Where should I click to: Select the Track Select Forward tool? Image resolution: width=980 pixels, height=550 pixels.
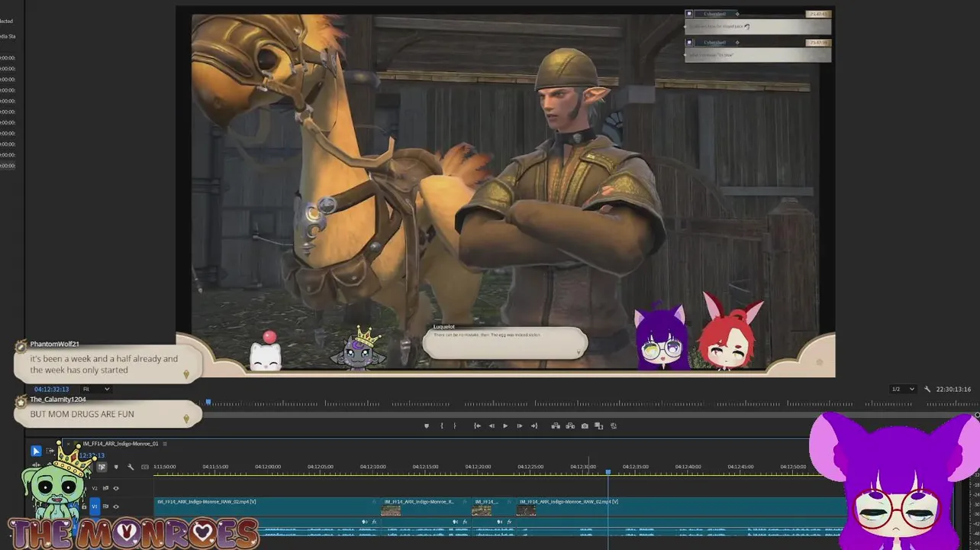[50, 451]
